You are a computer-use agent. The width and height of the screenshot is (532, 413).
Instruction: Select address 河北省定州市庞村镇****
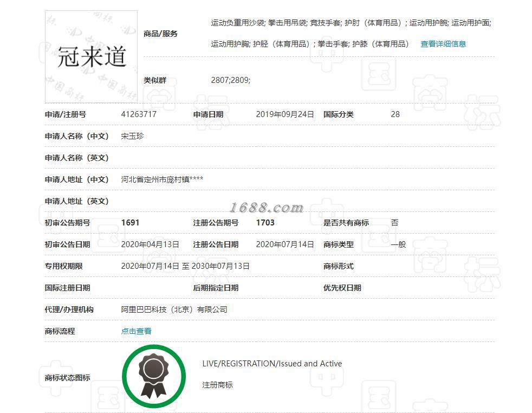pos(162,179)
